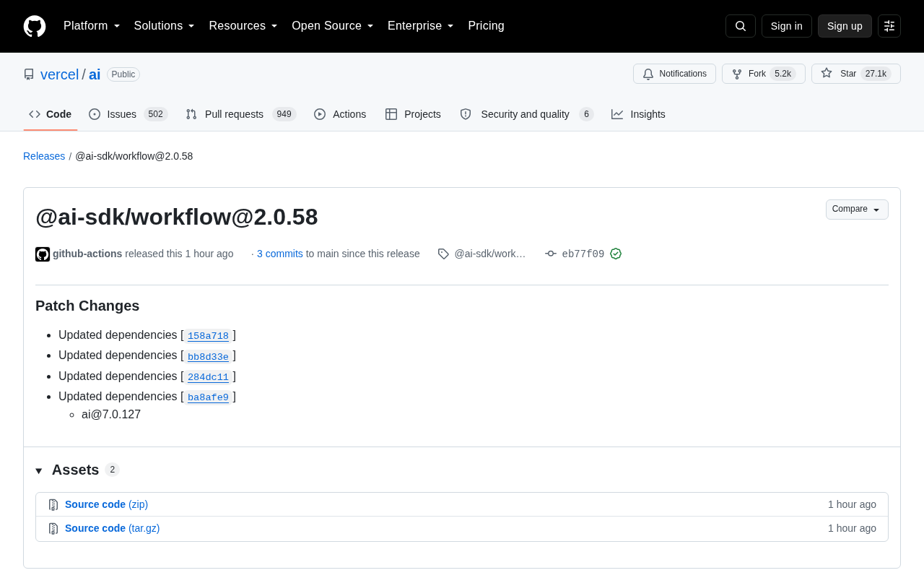Open the Resources dropdown menu
This screenshot has height=578, width=924.
[243, 26]
